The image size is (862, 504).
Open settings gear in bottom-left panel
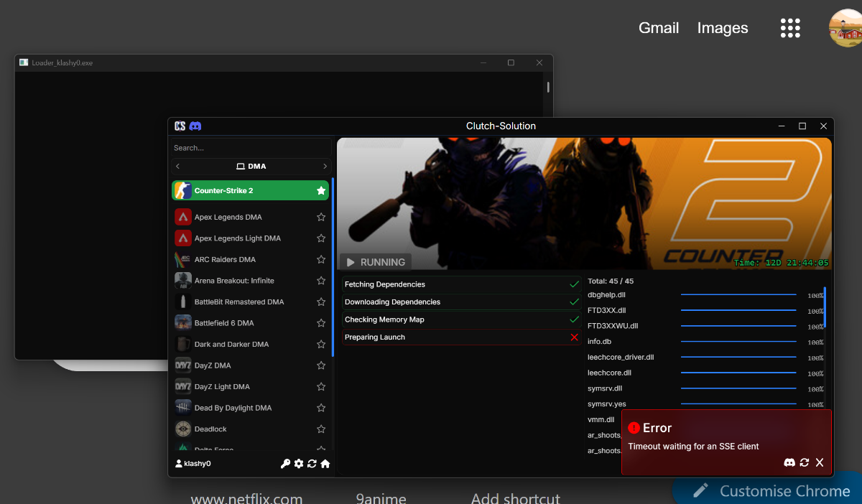tap(299, 464)
